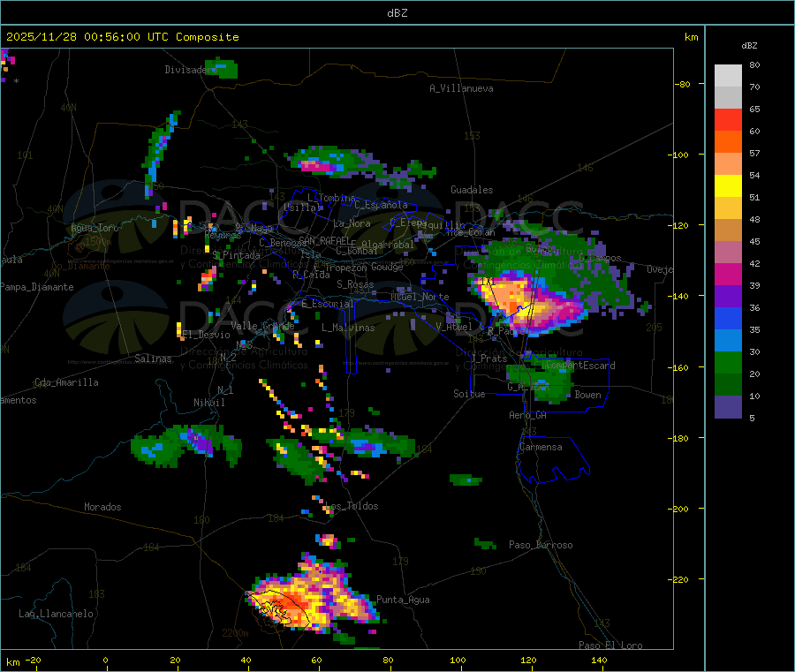
Task: Click the 'Paso_Barroso' label
Action: tap(541, 545)
